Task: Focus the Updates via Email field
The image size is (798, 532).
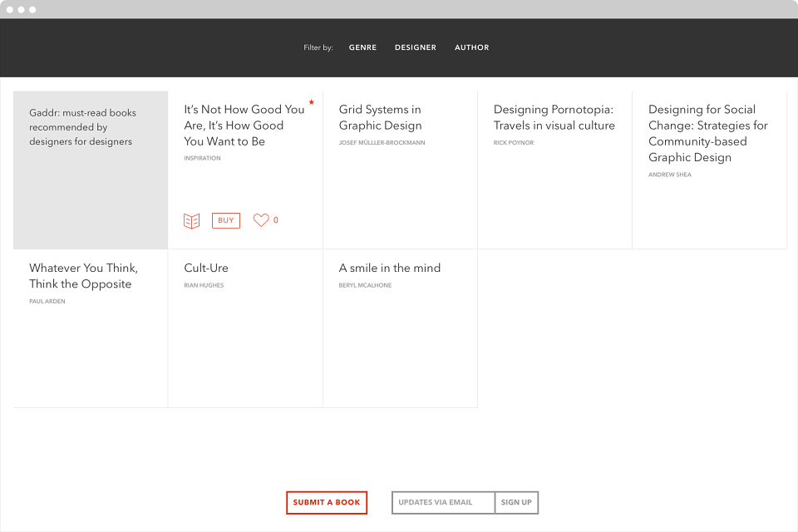Action: click(443, 502)
